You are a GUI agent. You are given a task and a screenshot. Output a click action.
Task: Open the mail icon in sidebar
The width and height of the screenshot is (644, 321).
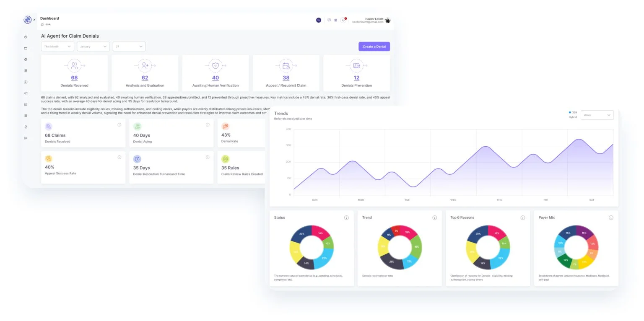coord(26,104)
